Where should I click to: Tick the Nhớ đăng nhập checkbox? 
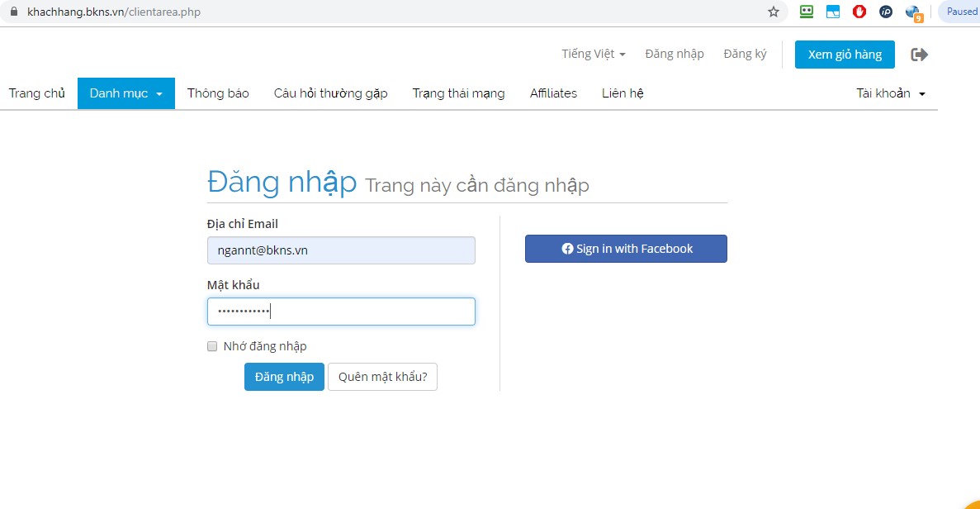[212, 346]
